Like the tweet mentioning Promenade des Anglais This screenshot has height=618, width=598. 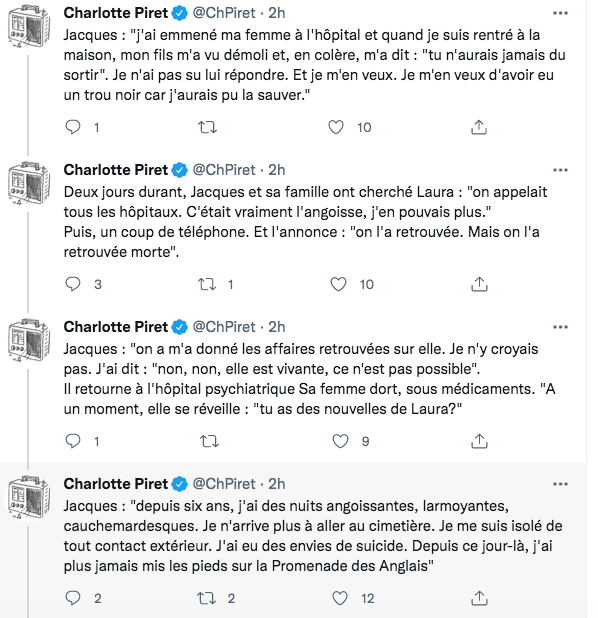click(340, 598)
